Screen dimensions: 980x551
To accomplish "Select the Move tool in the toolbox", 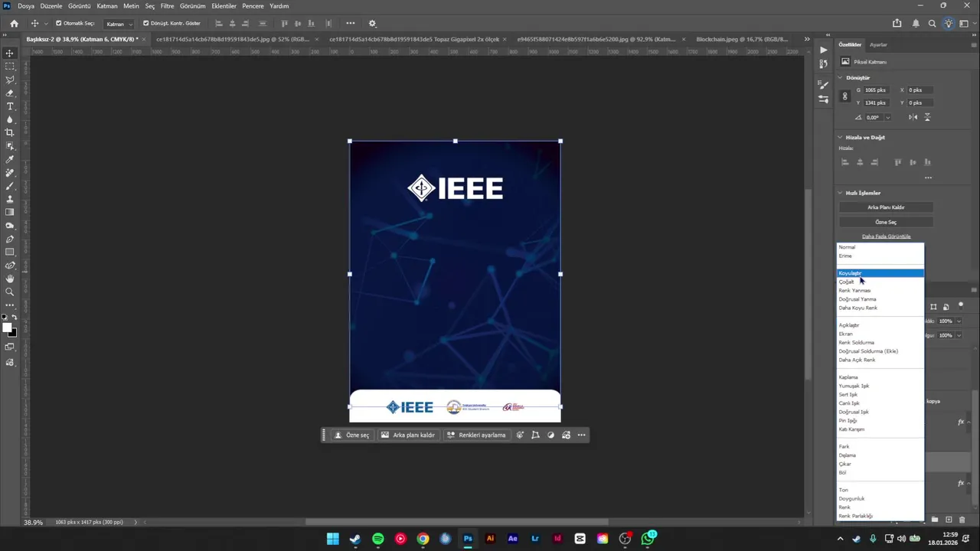I will (10, 53).
